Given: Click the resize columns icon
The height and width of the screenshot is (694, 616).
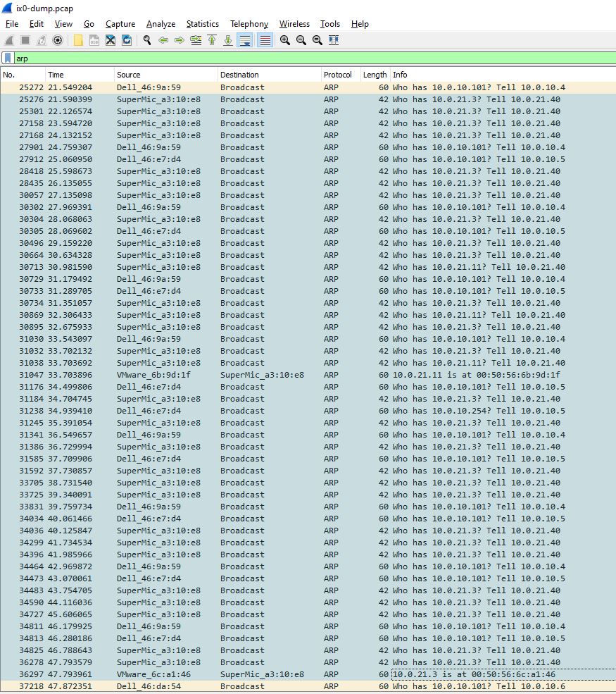Looking at the screenshot, I should pos(334,41).
